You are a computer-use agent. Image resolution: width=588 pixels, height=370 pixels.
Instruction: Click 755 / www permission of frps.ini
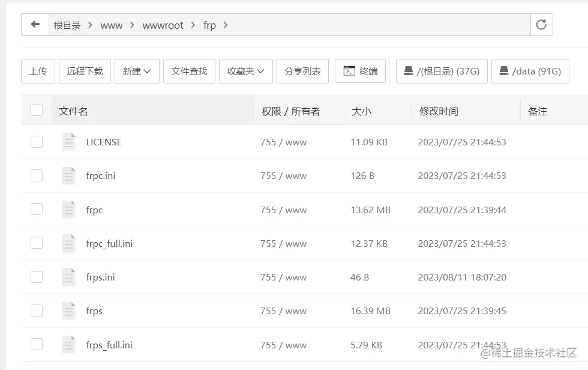(x=283, y=277)
